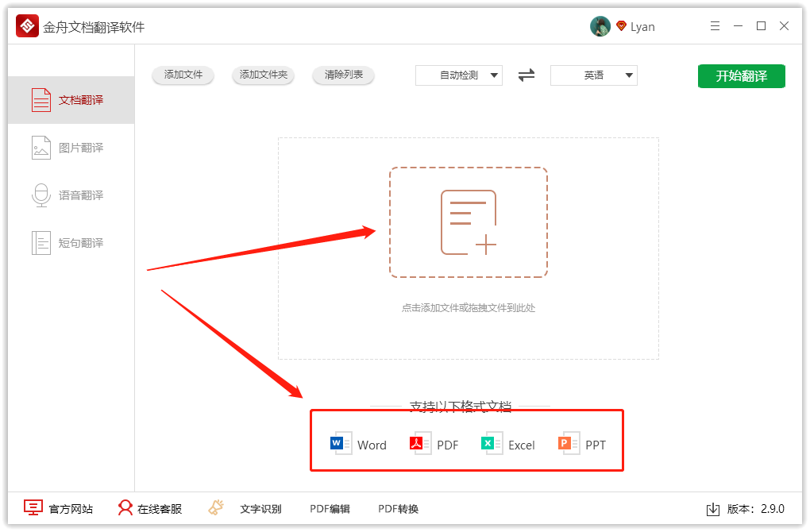The height and width of the screenshot is (532, 810).
Task: Click the 版本: 2.9.0 text
Action: tap(756, 509)
